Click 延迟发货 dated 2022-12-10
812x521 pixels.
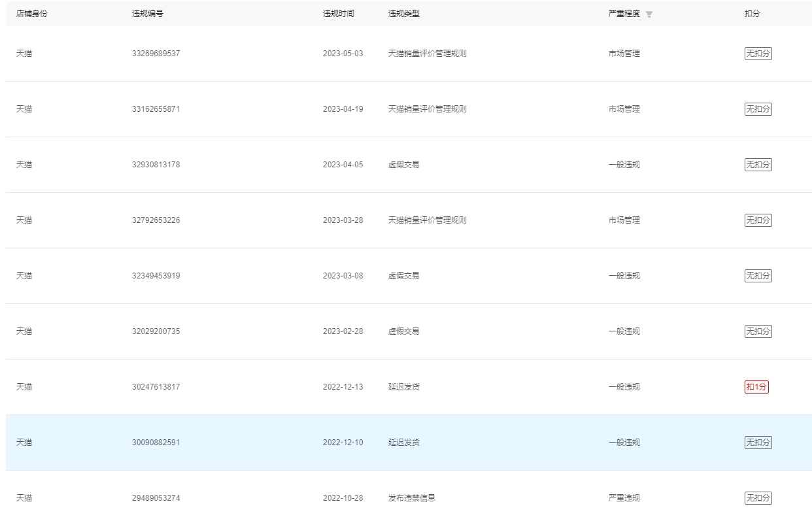pyautogui.click(x=404, y=443)
